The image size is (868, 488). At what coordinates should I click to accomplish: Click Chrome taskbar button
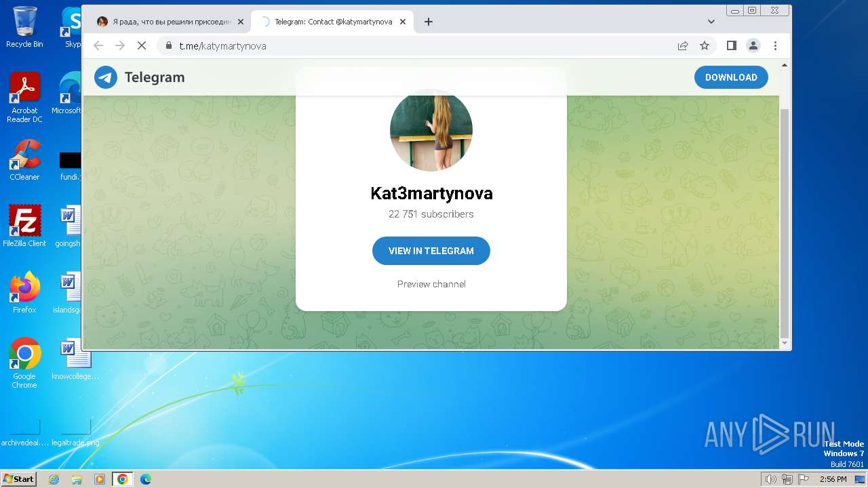point(123,479)
